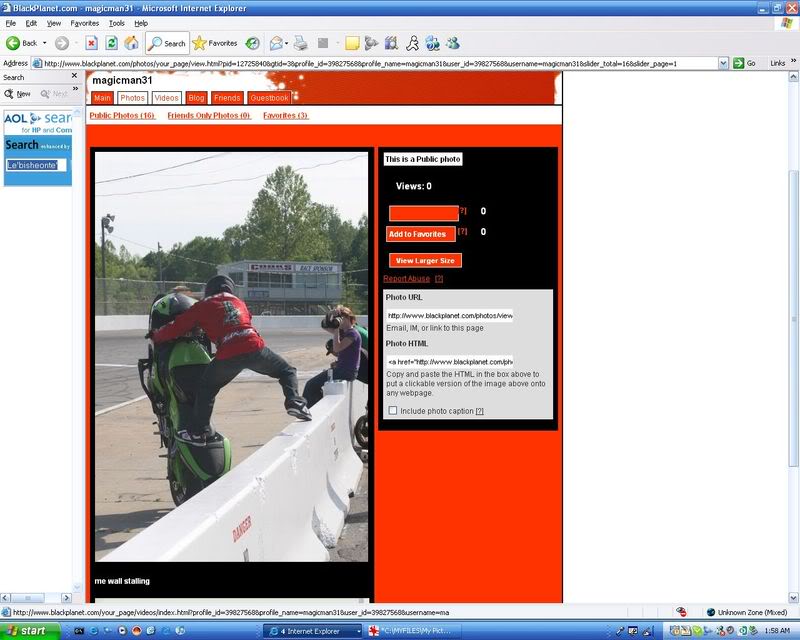This screenshot has height=640, width=800.
Task: Open the Search explorer pane
Action: click(x=168, y=44)
